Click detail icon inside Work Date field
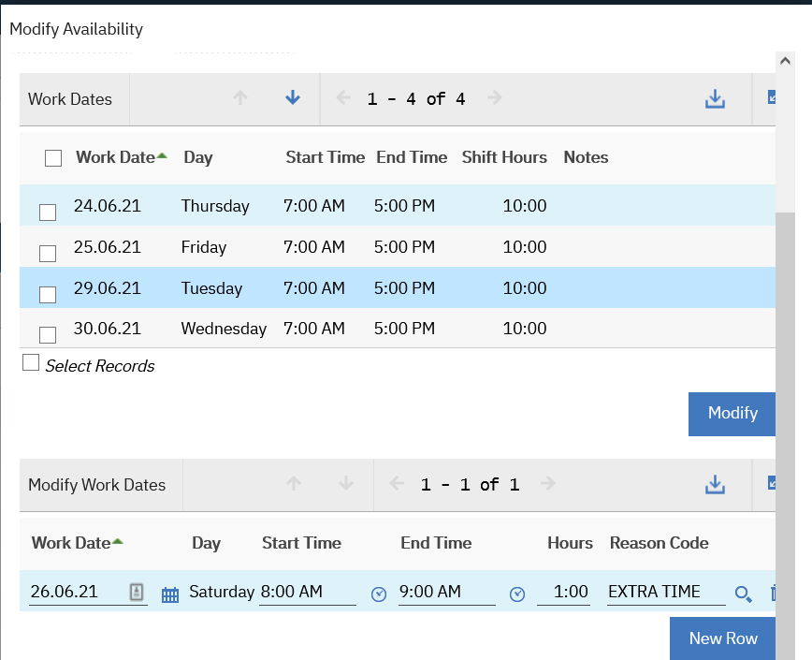This screenshot has height=660, width=812. point(137,592)
